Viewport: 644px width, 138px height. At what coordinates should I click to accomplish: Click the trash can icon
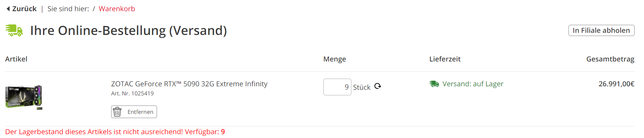117,112
